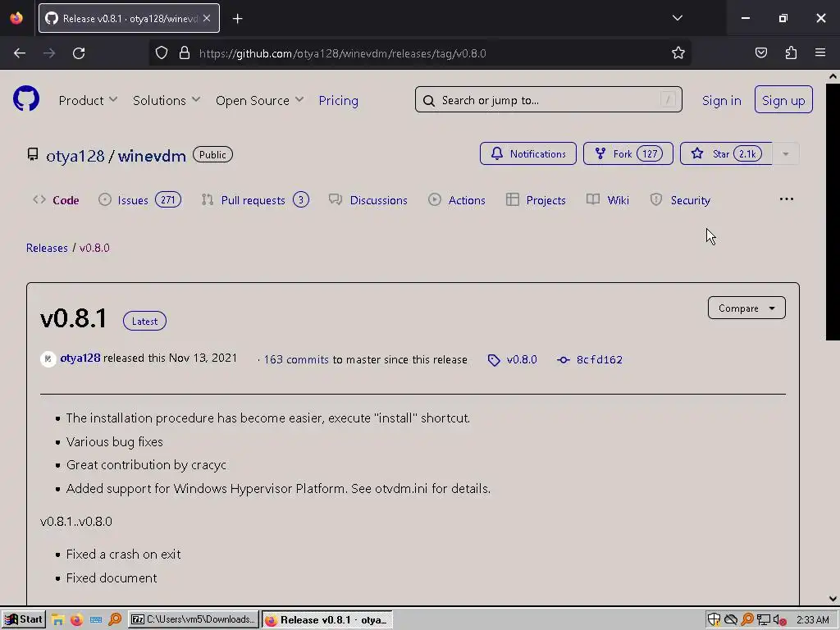Click the page scrollbar down arrow
The width and height of the screenshot is (840, 630).
pos(833,598)
